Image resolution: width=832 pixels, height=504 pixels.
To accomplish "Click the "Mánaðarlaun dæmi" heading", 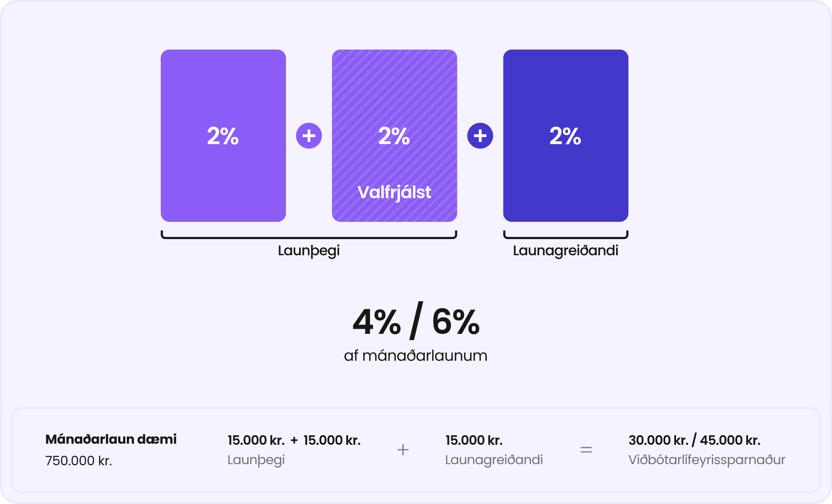I will 111,439.
